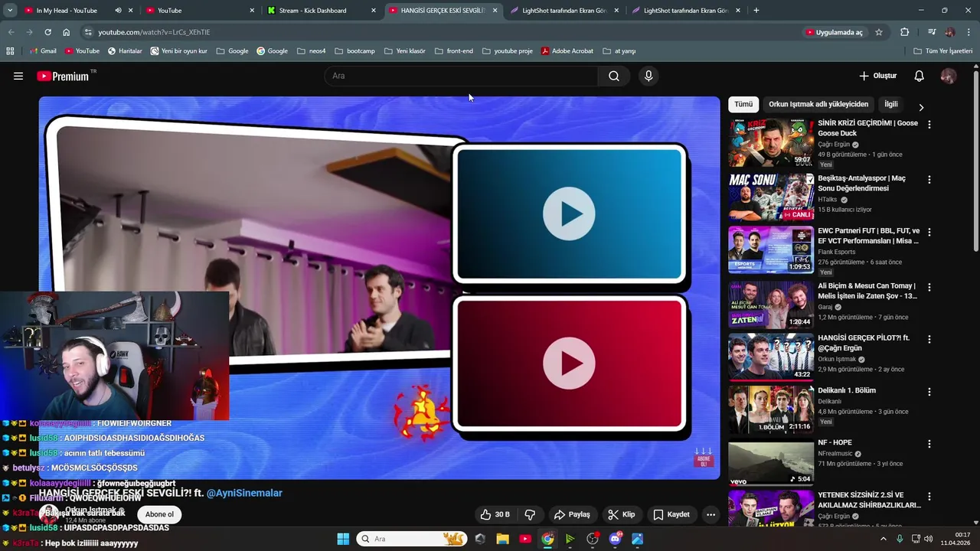Open Delikanlı 1. Bölüm title link
The image size is (980, 551).
point(847,390)
